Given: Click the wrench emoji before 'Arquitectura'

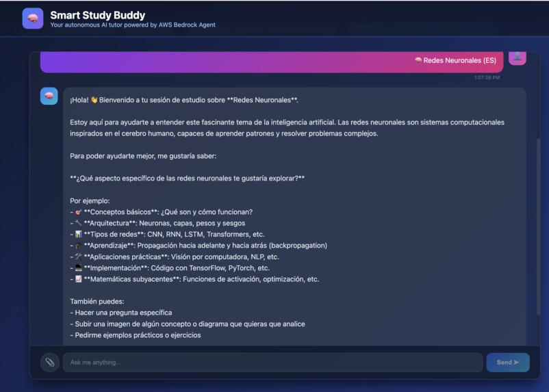Looking at the screenshot, I should click(x=79, y=223).
